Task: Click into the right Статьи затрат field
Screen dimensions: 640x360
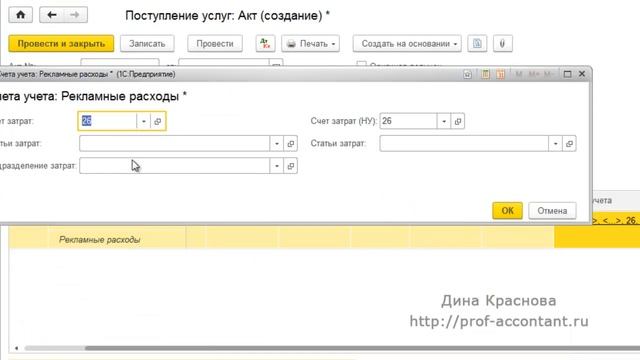Action: point(464,144)
